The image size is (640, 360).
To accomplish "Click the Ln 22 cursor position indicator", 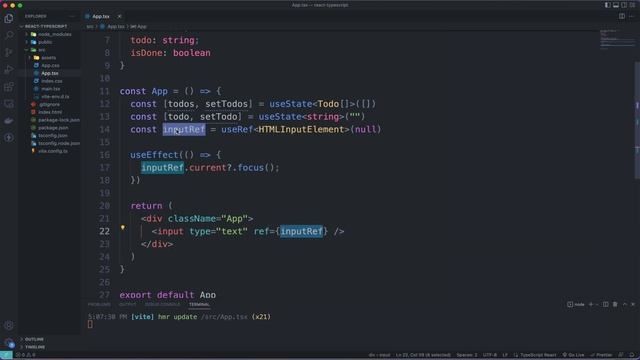I will click(x=423, y=355).
